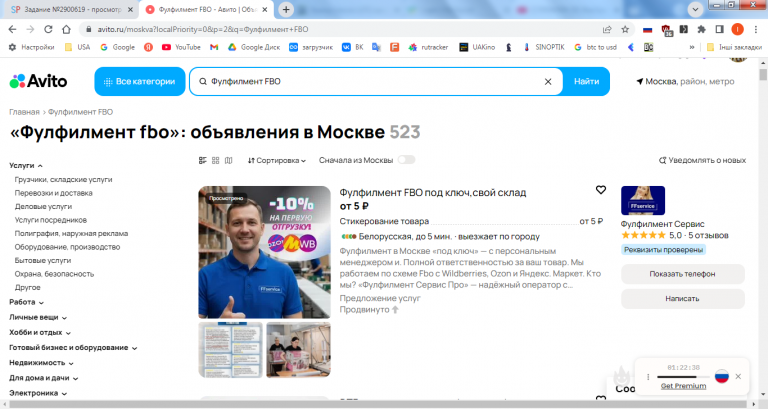Image resolution: width=768 pixels, height=409 pixels.
Task: Toggle Сначала из Москвы switch
Action: click(407, 160)
